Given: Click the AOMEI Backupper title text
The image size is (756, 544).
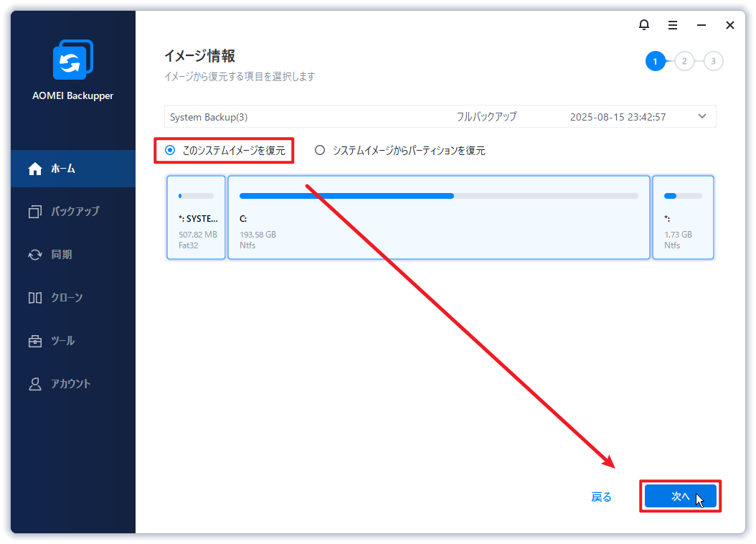Looking at the screenshot, I should coord(73,95).
